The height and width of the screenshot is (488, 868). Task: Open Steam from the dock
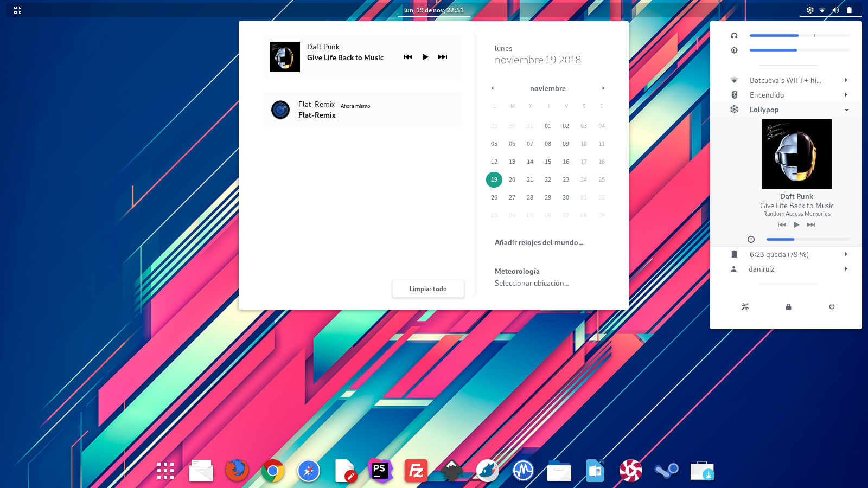pyautogui.click(x=667, y=471)
